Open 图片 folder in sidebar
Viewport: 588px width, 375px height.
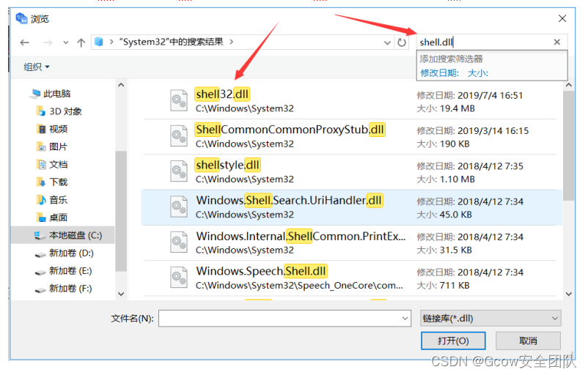tap(52, 147)
